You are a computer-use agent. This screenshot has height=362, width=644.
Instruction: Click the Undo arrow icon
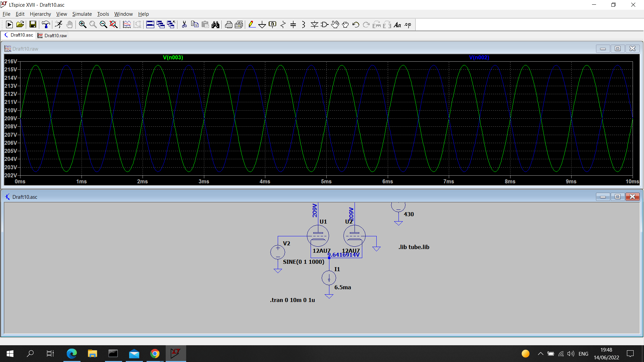tap(356, 24)
